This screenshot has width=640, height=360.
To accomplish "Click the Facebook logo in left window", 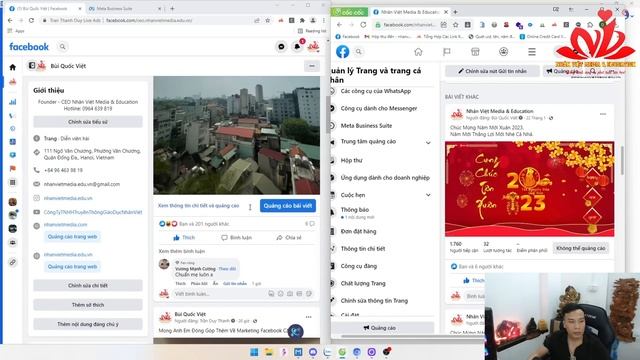I will point(29,47).
